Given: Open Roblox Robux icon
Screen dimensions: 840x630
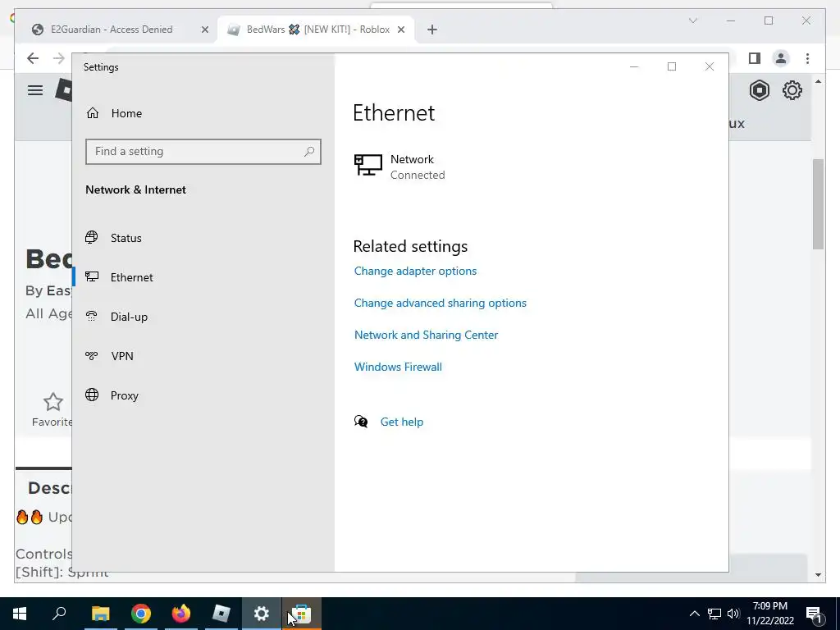Looking at the screenshot, I should (x=759, y=90).
